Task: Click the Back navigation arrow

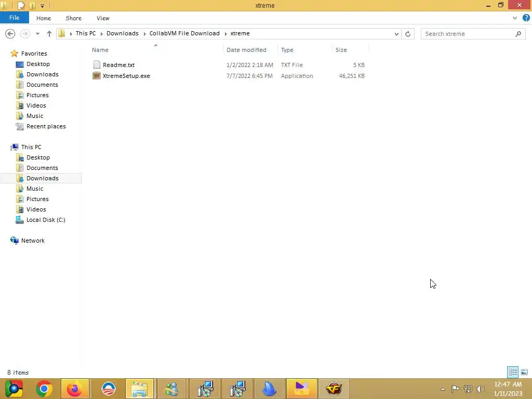Action: [10, 34]
